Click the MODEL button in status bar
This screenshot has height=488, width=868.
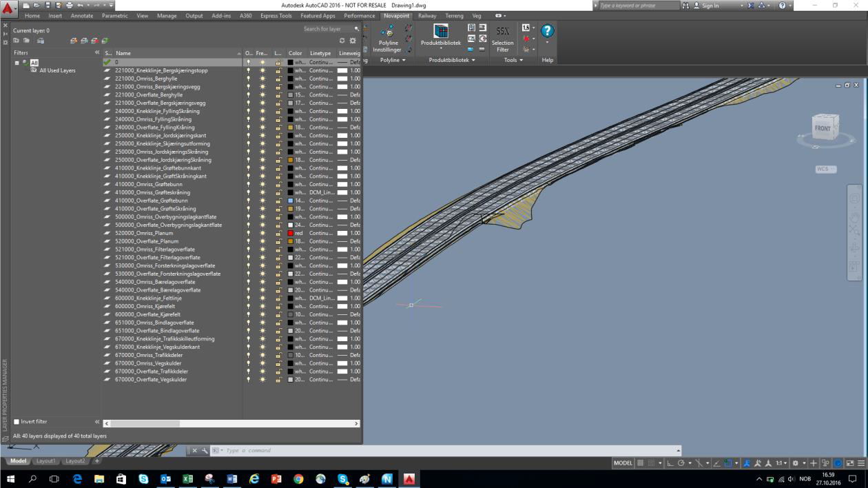point(623,463)
